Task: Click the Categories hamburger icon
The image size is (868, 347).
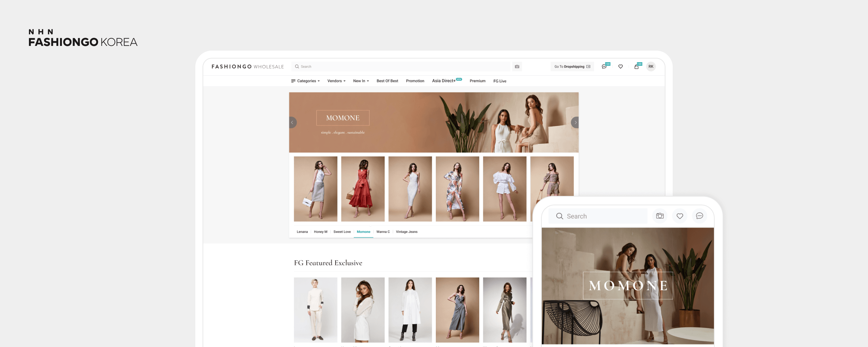Action: [293, 81]
